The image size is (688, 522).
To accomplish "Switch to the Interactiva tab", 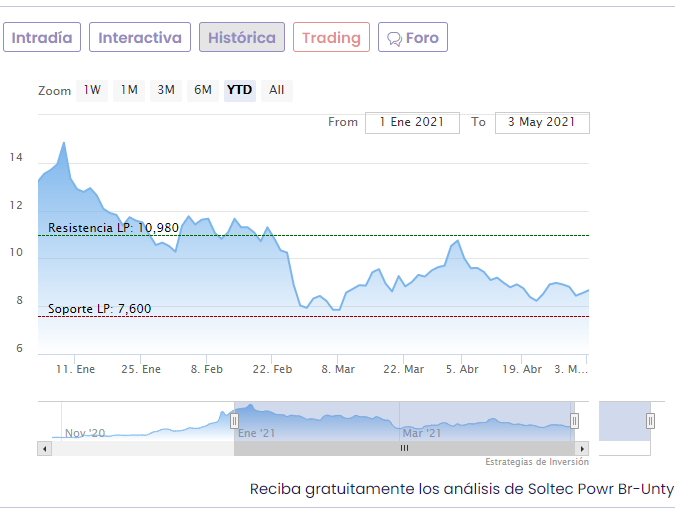I will coord(140,38).
